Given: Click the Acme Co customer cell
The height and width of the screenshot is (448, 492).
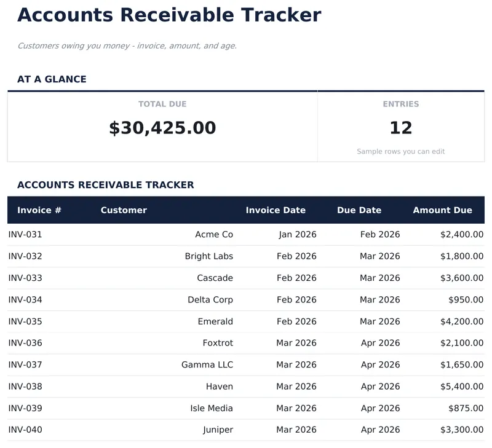Looking at the screenshot, I should tap(213, 234).
